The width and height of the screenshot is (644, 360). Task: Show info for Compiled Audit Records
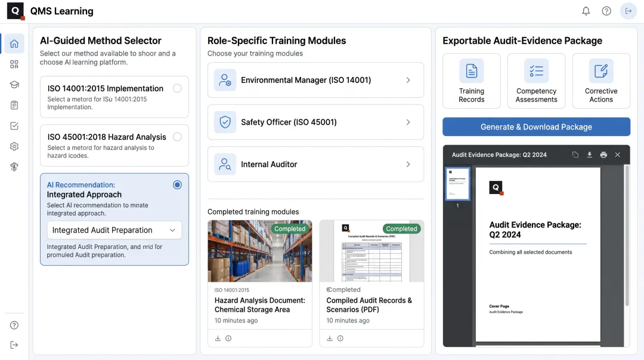pos(340,338)
